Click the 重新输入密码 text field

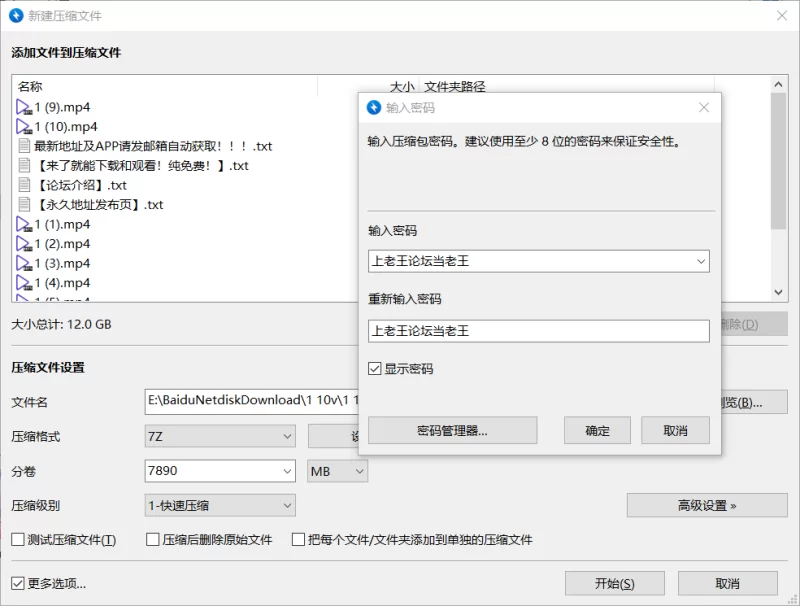pyautogui.click(x=539, y=331)
